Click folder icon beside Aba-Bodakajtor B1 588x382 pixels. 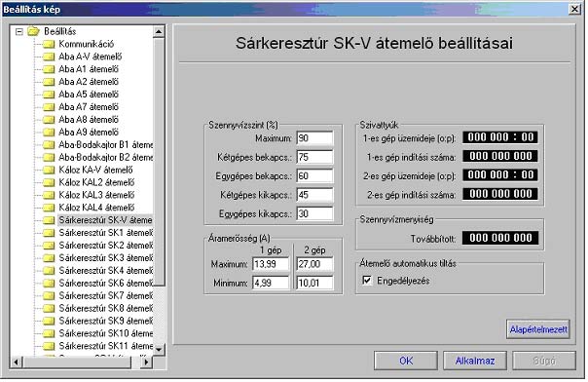(49, 145)
